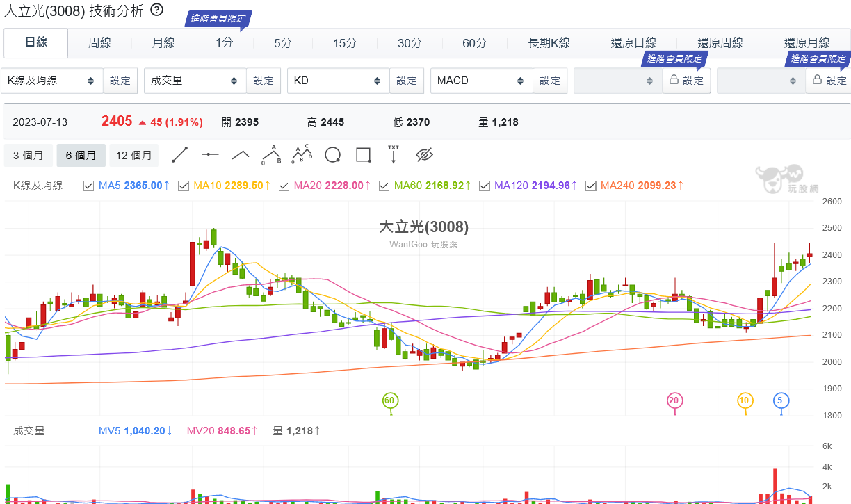
Task: Click the 大立光(3008) chart title
Action: click(x=423, y=227)
